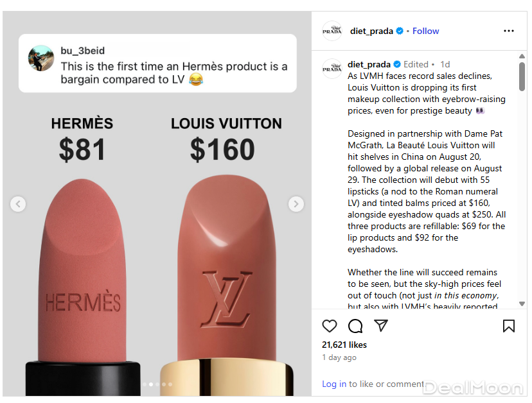Go to next carousel image
Image resolution: width=532 pixels, height=403 pixels.
point(296,204)
